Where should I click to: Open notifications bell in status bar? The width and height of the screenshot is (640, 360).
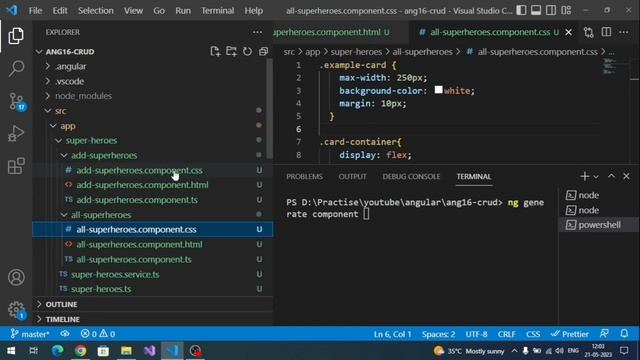pos(624,334)
